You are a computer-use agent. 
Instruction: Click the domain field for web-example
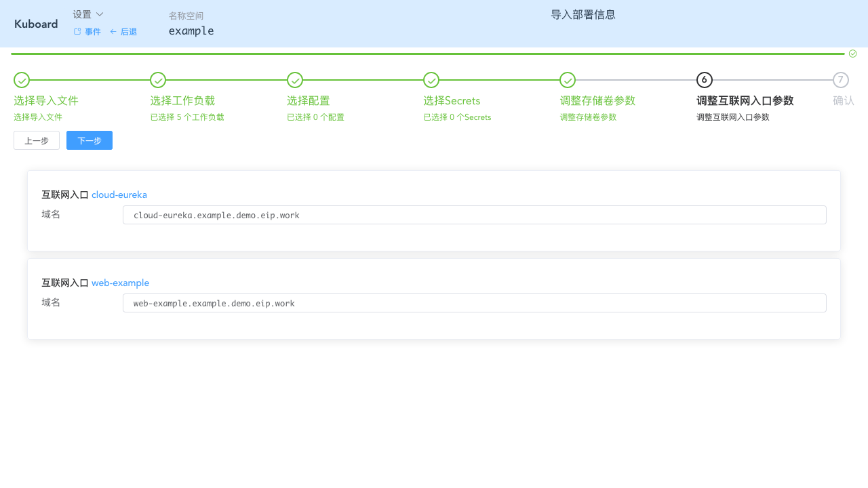click(x=474, y=302)
